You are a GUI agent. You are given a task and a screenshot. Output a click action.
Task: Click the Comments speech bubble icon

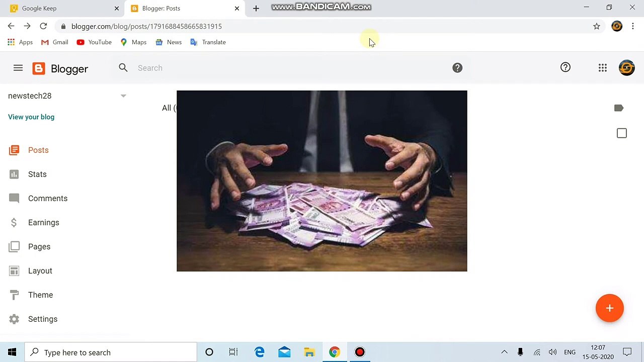tap(14, 198)
